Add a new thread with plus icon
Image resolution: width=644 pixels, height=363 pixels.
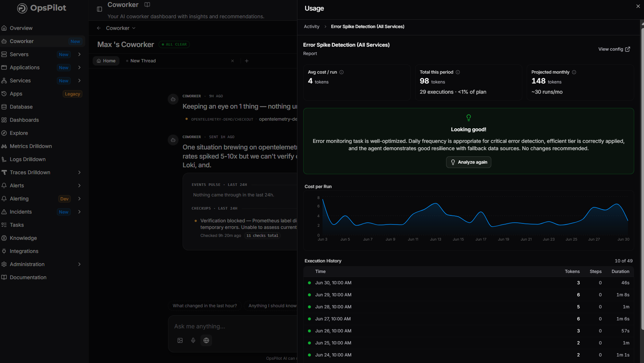coord(247,61)
